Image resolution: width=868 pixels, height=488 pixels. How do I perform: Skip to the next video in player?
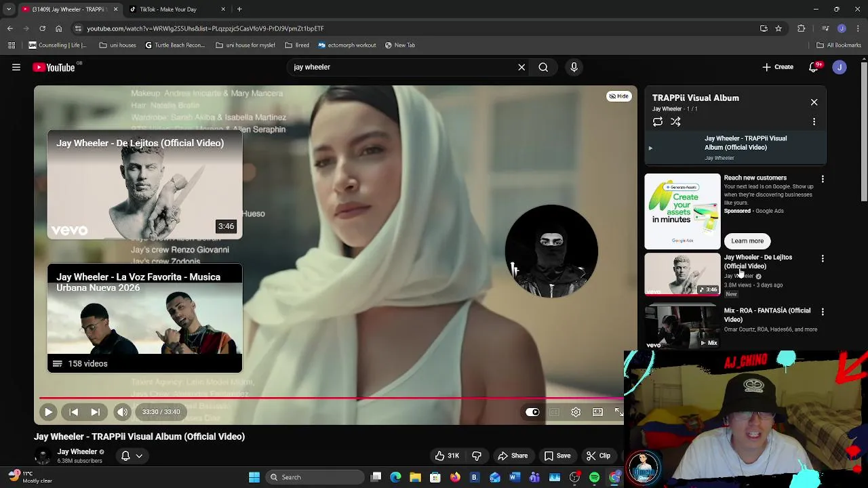coord(96,411)
